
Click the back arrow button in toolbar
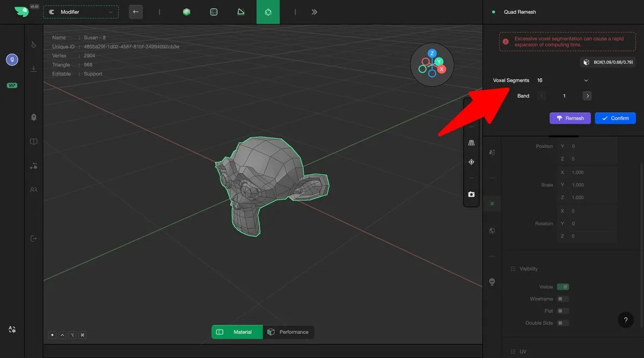[136, 12]
